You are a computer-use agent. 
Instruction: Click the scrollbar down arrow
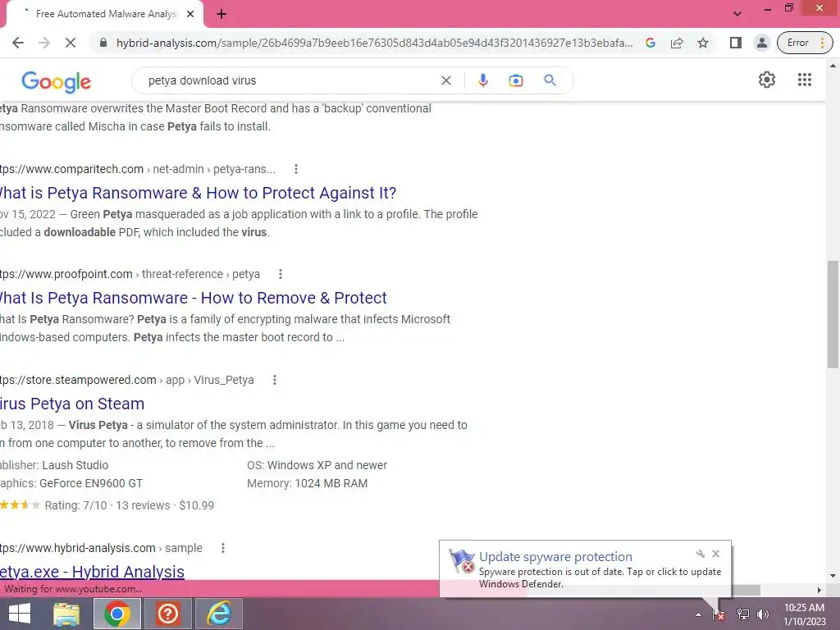(832, 576)
